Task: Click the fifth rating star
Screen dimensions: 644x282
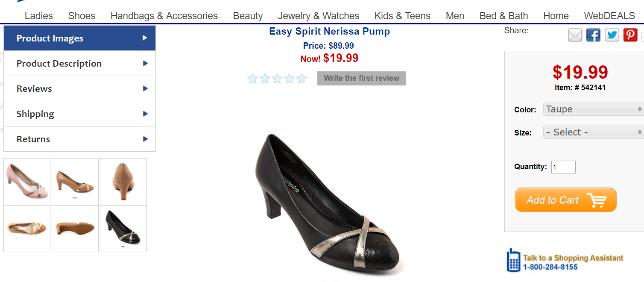Action: point(302,79)
